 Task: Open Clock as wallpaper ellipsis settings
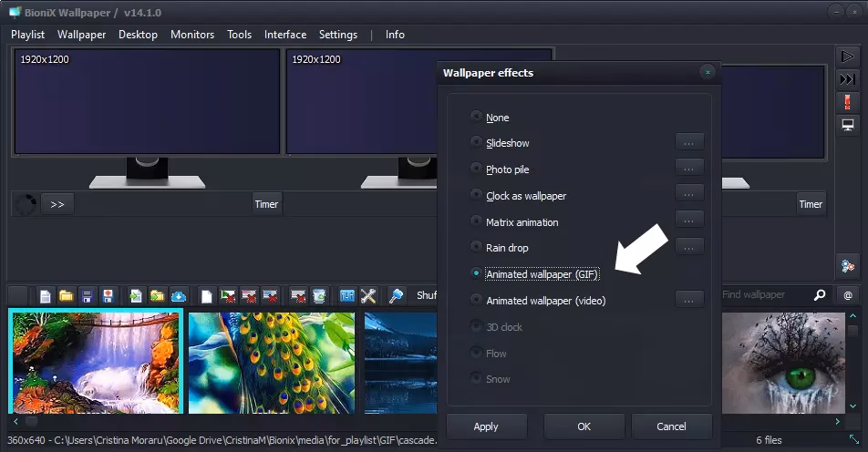click(x=689, y=193)
